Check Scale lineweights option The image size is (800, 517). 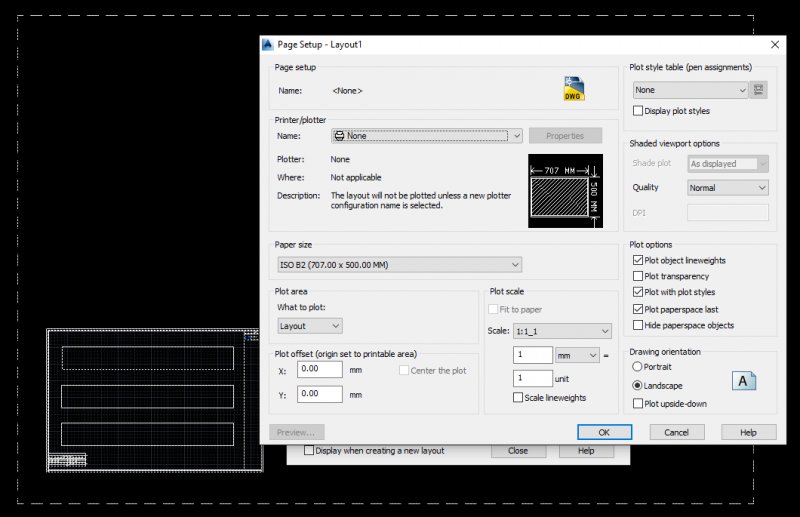tap(518, 398)
